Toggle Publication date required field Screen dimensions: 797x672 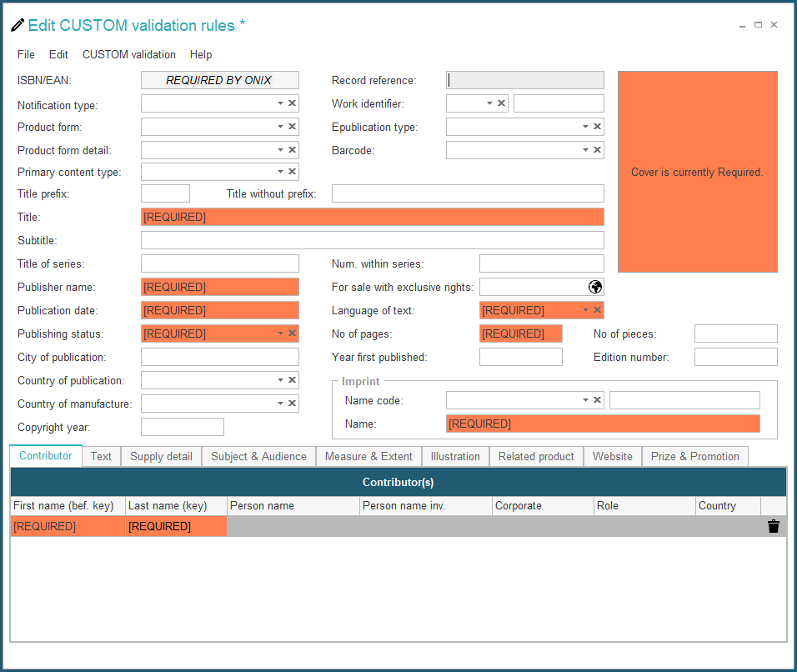220,311
